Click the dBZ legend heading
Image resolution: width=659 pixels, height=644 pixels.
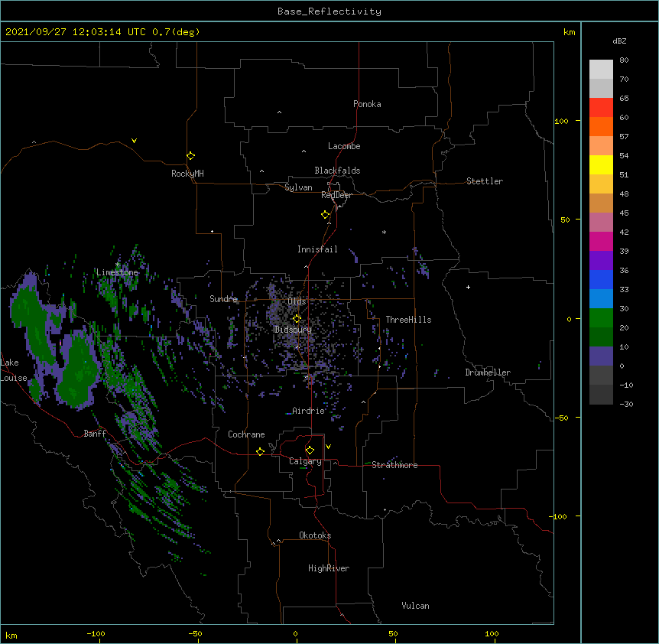(619, 41)
